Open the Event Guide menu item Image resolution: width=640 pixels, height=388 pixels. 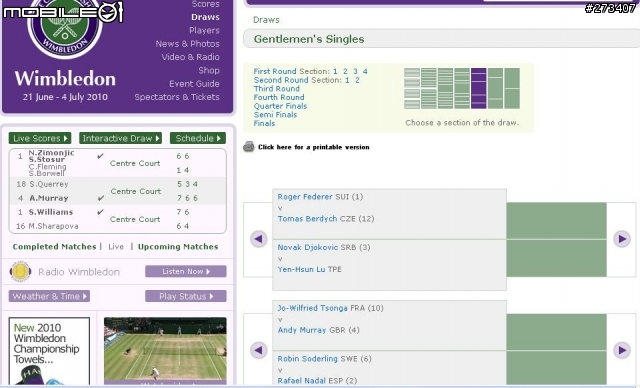coord(194,84)
